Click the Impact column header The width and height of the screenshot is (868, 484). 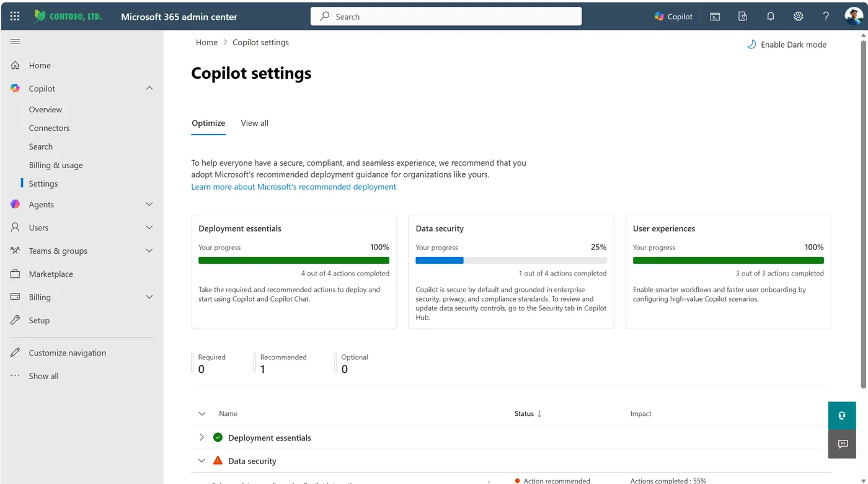pos(640,414)
